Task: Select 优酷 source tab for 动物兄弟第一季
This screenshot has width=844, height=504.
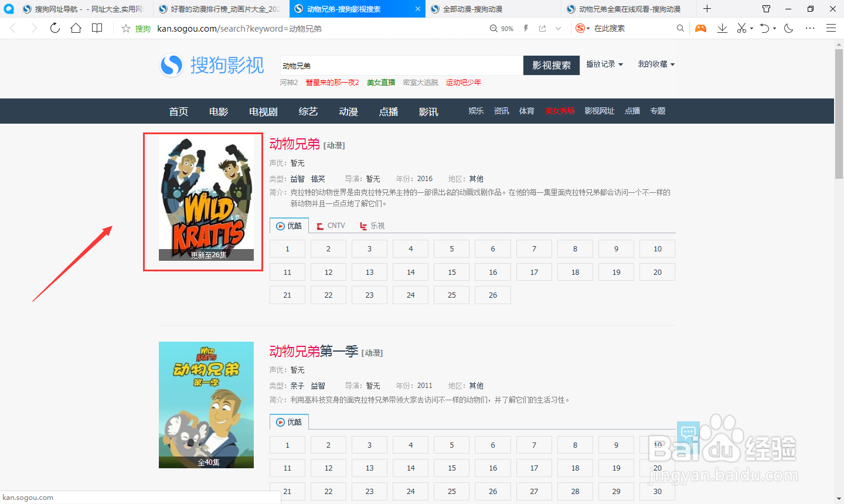Action: 289,422
